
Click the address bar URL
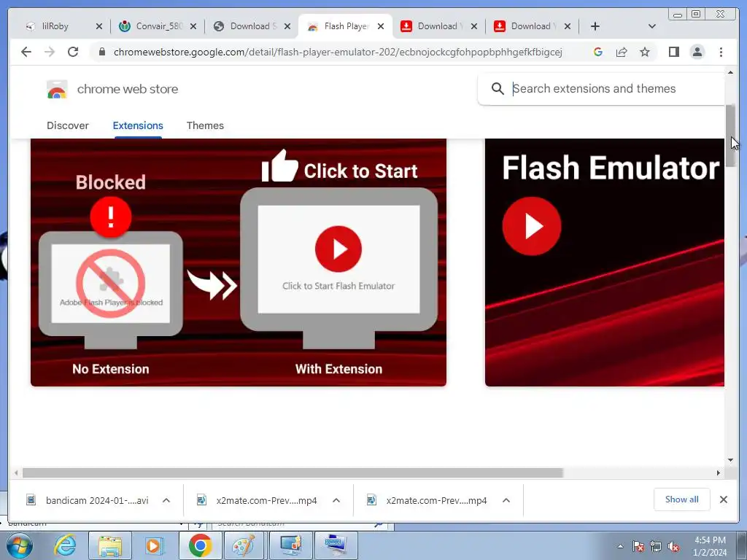(338, 52)
